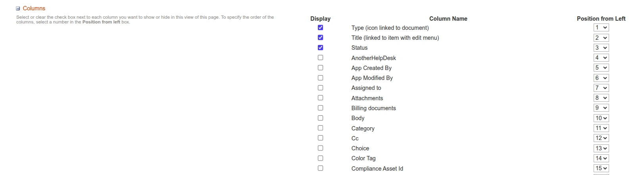Tick the Body column checkbox
The height and width of the screenshot is (175, 644).
click(320, 118)
